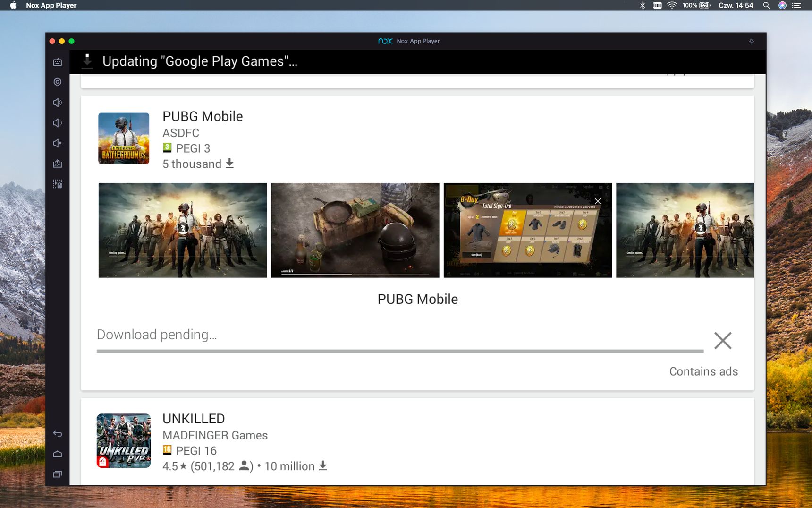The width and height of the screenshot is (812, 508).
Task: Click the Czw. 14:54 clock
Action: point(736,5)
